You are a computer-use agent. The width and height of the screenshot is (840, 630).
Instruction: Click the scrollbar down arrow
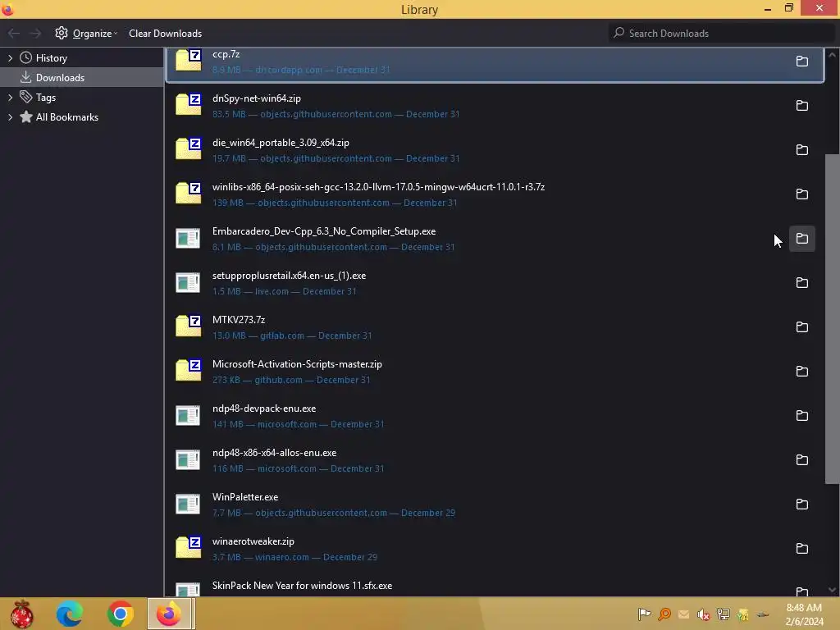coord(832,590)
